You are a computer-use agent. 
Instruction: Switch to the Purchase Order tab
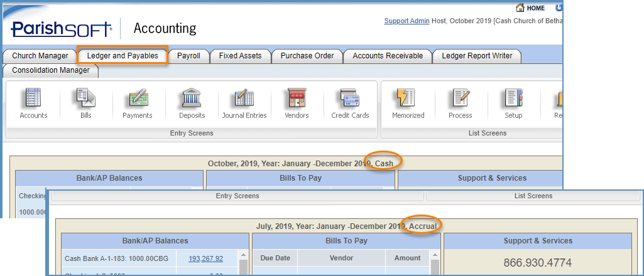pos(307,56)
